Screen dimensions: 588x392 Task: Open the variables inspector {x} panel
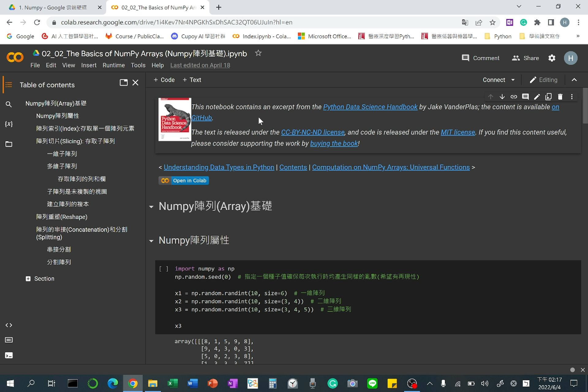tap(9, 124)
